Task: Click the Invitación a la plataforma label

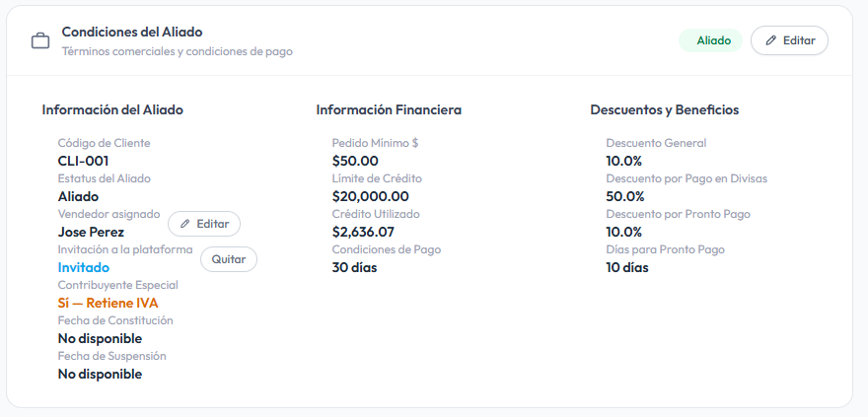Action: pos(125,249)
